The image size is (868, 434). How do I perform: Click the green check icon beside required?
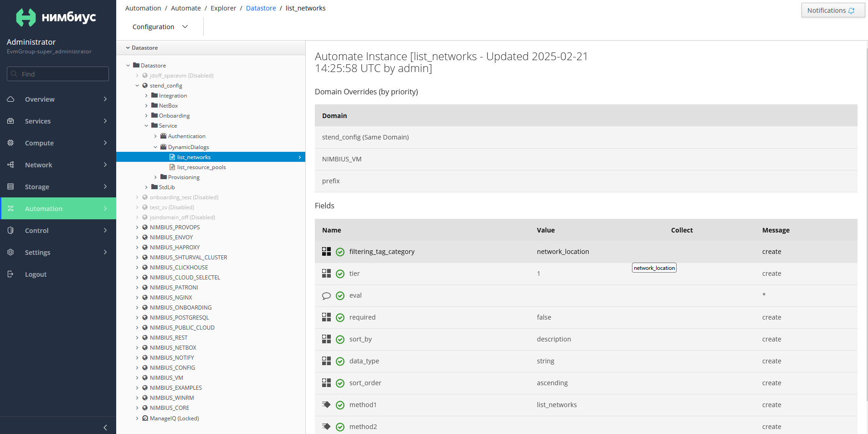tap(340, 317)
